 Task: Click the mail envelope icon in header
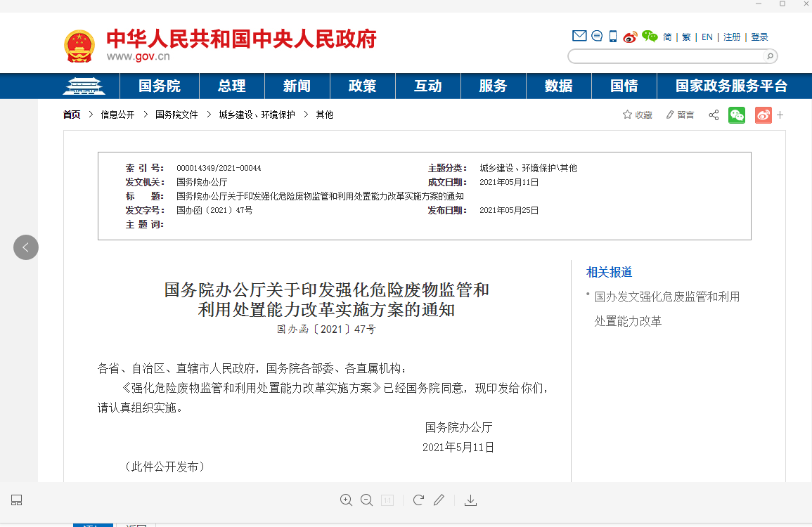coord(579,37)
